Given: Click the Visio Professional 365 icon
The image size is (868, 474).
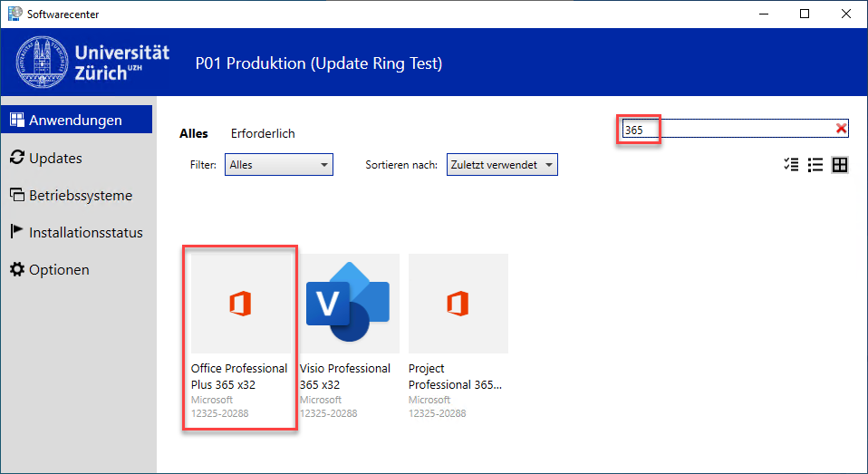Looking at the screenshot, I should [349, 305].
